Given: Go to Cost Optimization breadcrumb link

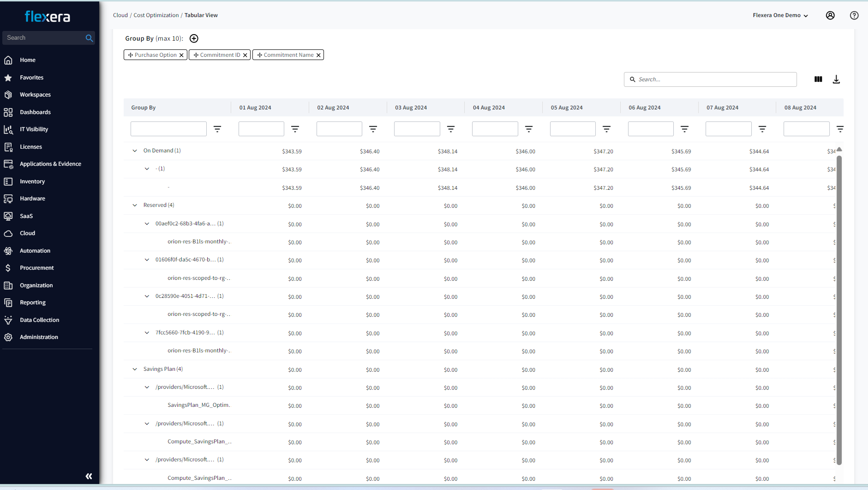Looking at the screenshot, I should [156, 15].
